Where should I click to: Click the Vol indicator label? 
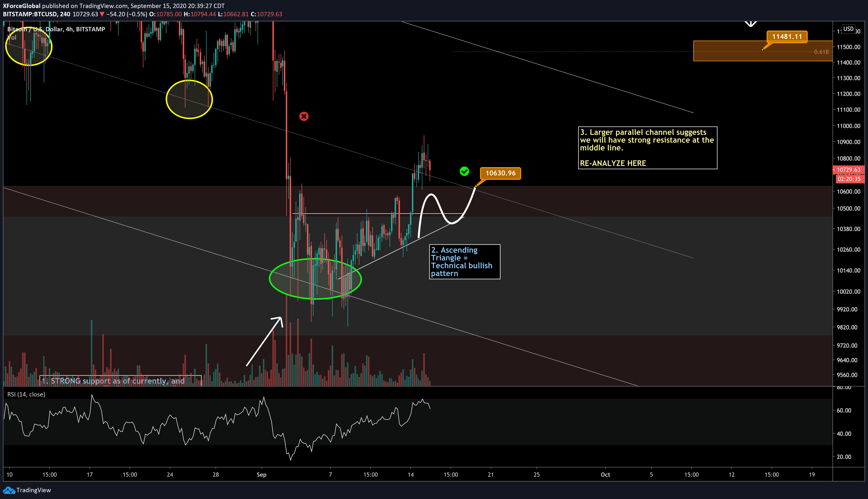pos(12,37)
